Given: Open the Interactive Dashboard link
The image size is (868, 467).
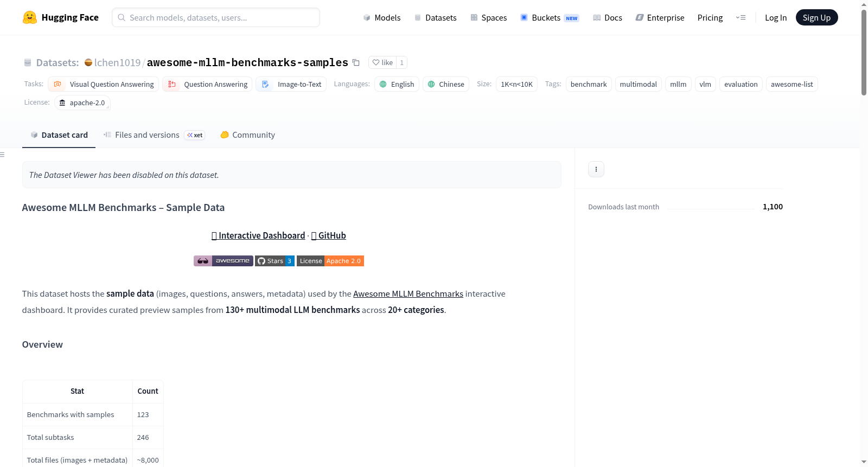Looking at the screenshot, I should pyautogui.click(x=258, y=235).
